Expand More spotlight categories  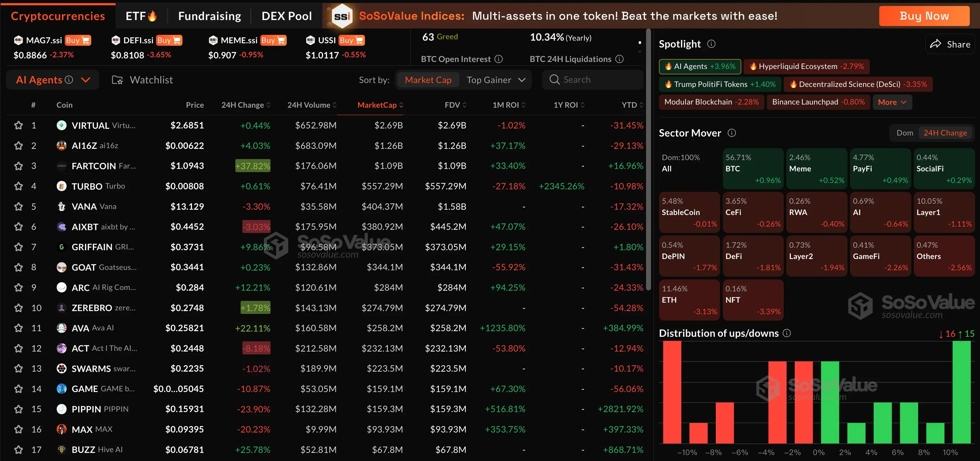[x=892, y=102]
